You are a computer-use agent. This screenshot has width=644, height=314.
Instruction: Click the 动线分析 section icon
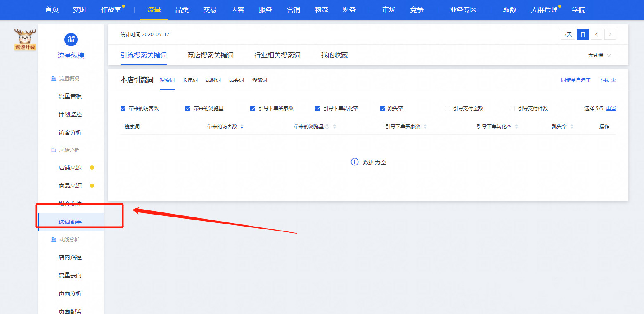point(53,239)
